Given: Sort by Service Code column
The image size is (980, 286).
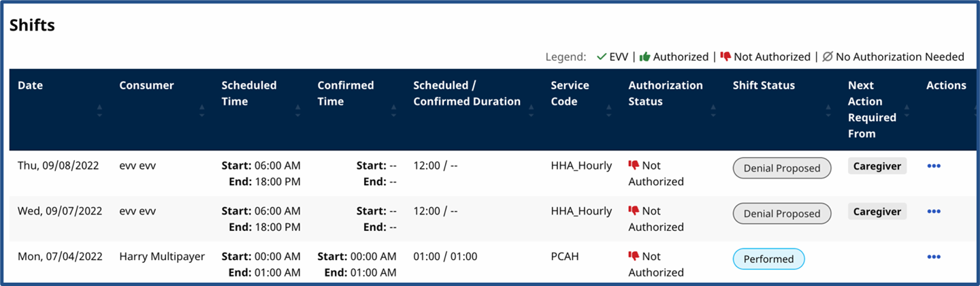Looking at the screenshot, I should (609, 111).
